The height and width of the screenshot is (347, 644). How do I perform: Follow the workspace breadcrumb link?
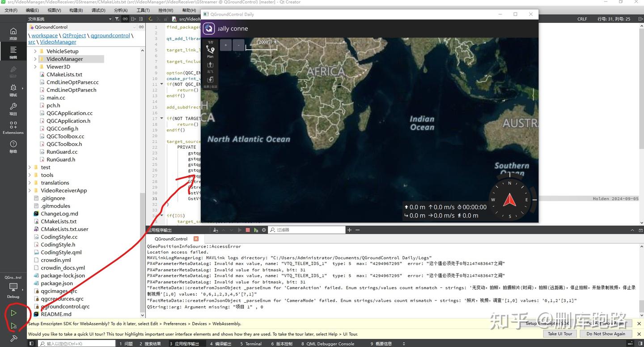coord(44,35)
